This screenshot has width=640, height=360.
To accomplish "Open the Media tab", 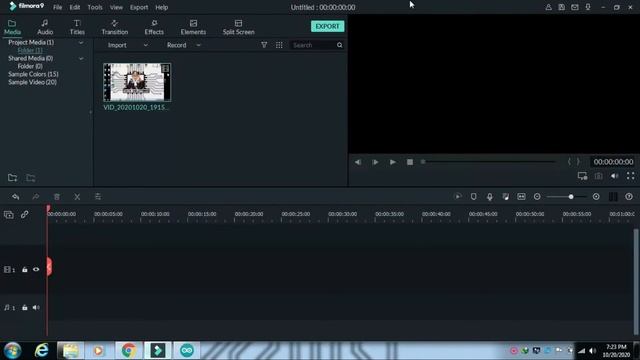I will (x=12, y=27).
